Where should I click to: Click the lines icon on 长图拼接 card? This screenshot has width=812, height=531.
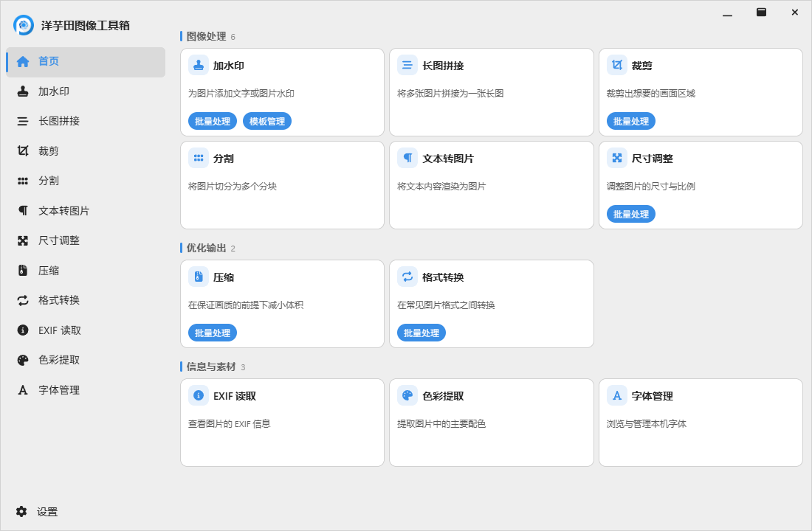407,65
